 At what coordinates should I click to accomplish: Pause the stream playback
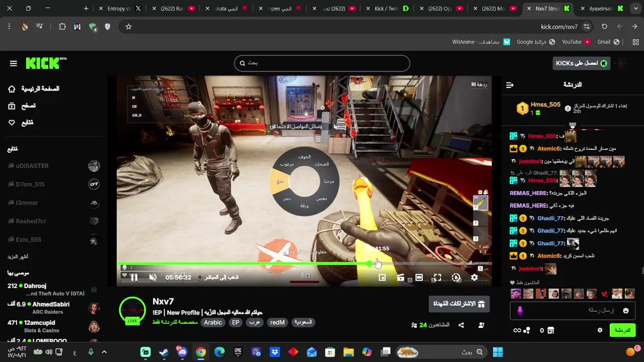(134, 278)
